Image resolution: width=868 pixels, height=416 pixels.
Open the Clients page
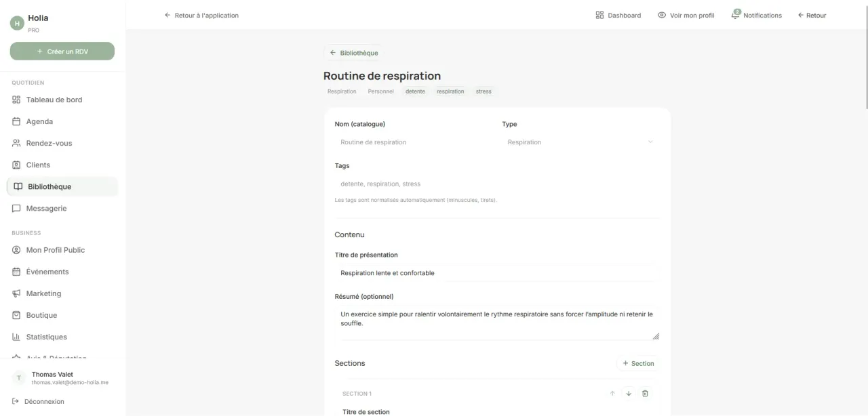click(x=62, y=165)
